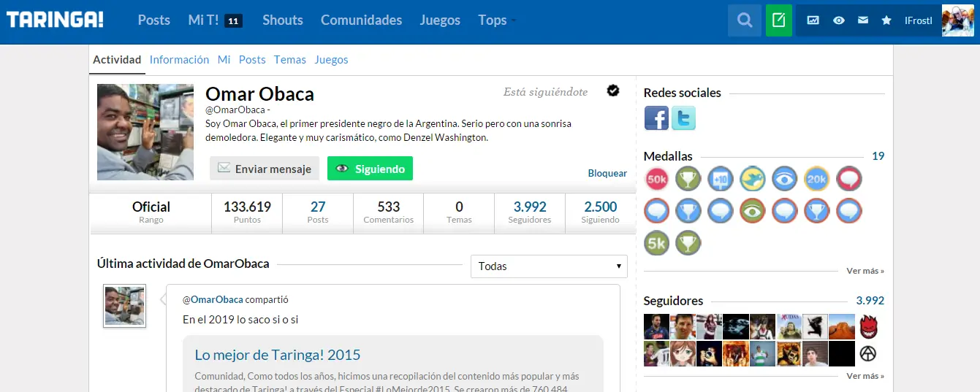Open the 2.500 Siguiendo stat link
This screenshot has width=980, height=392.
pyautogui.click(x=601, y=212)
